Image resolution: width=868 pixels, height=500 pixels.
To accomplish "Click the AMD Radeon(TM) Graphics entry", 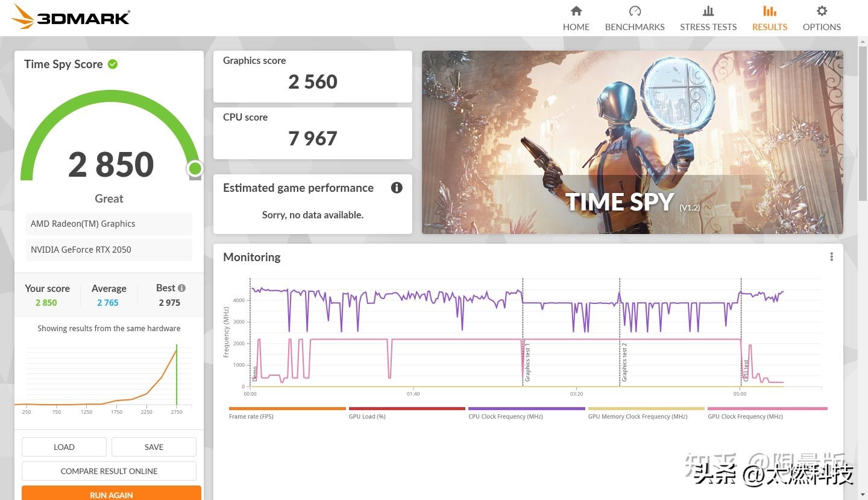I will point(109,224).
